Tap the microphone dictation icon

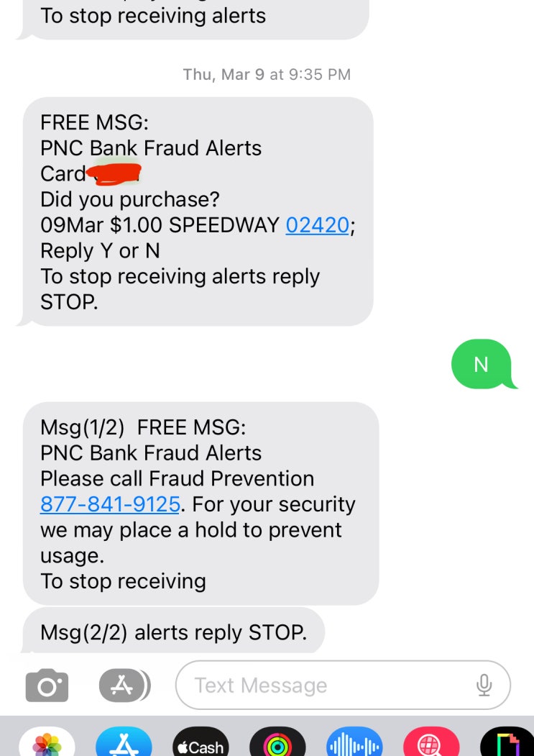click(484, 686)
